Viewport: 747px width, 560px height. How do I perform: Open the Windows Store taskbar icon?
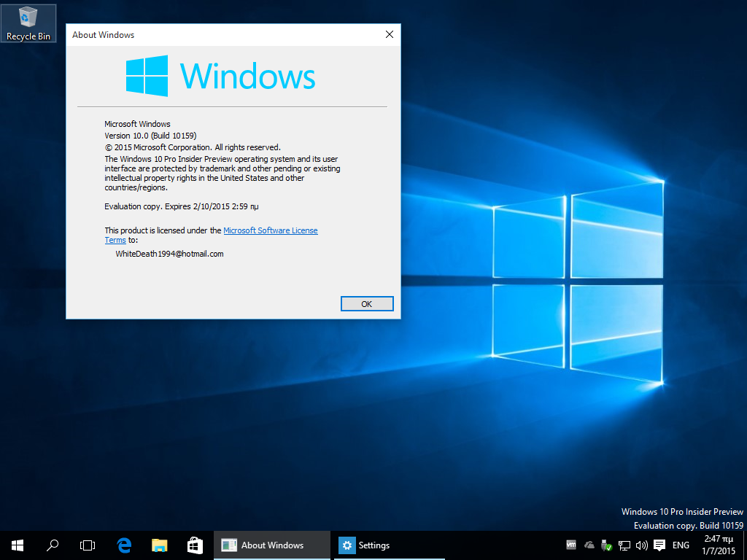(195, 545)
